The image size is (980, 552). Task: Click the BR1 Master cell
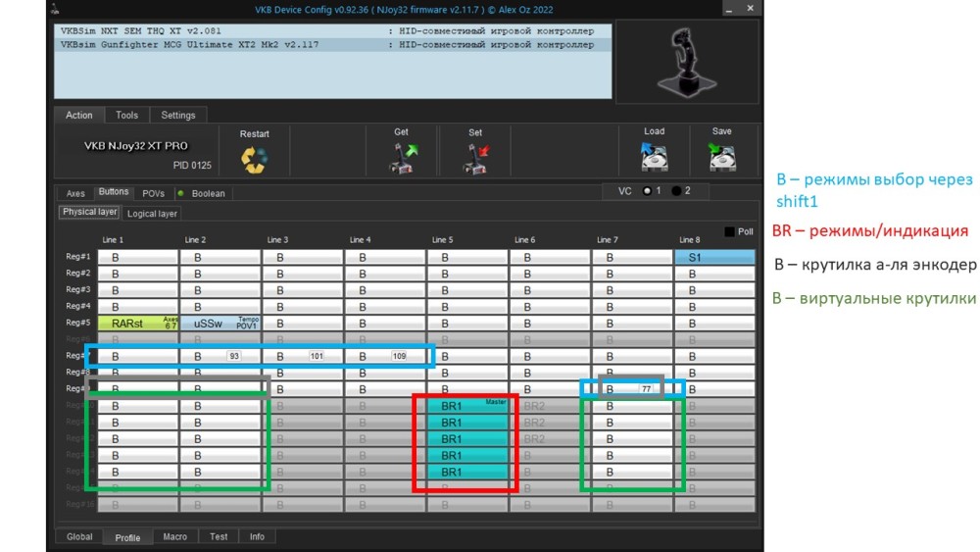(x=467, y=406)
